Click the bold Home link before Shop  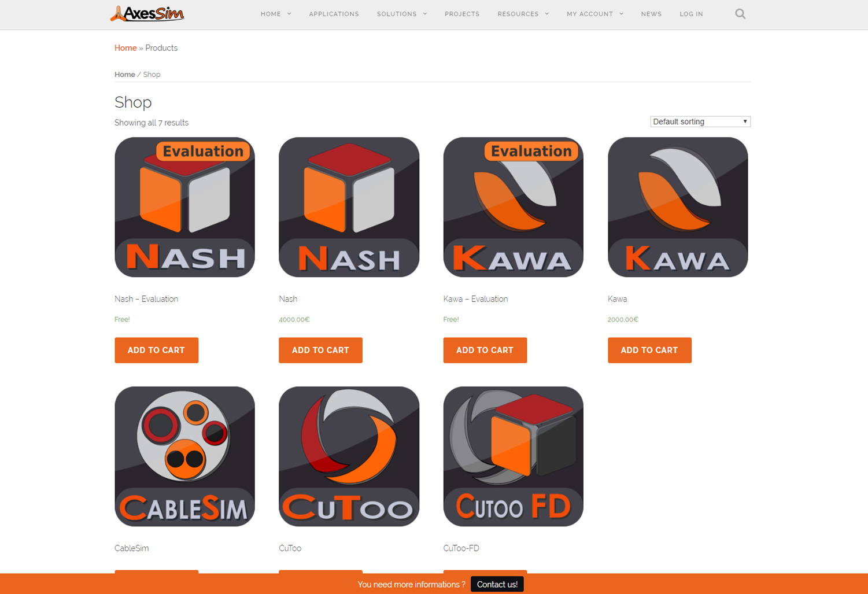pyautogui.click(x=124, y=75)
